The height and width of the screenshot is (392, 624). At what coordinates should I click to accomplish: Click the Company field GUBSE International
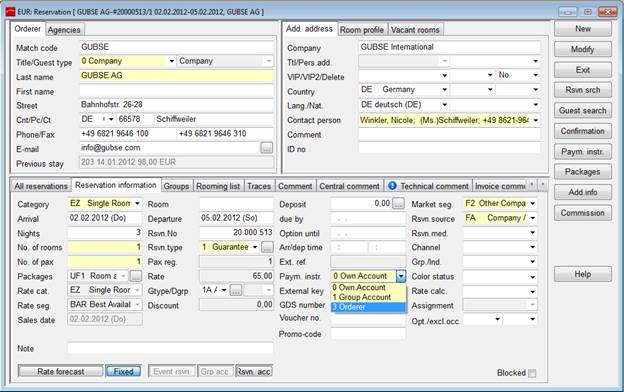449,47
